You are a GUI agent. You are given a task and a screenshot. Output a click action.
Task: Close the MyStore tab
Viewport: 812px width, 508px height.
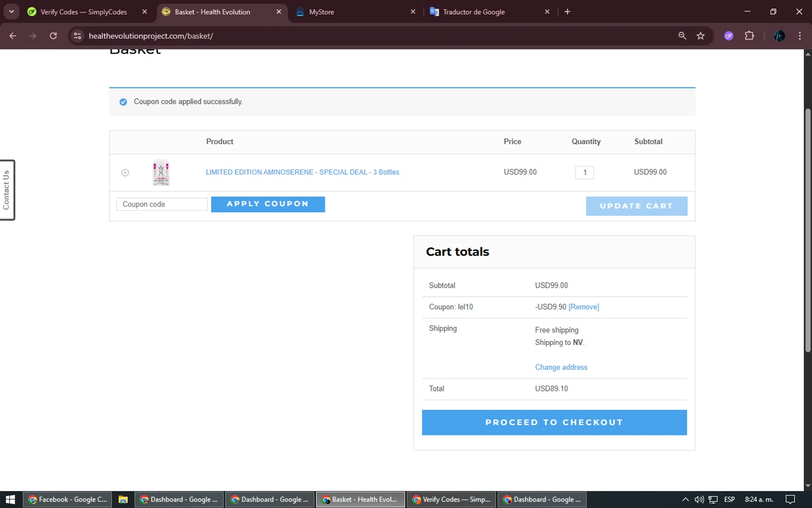[x=413, y=12]
